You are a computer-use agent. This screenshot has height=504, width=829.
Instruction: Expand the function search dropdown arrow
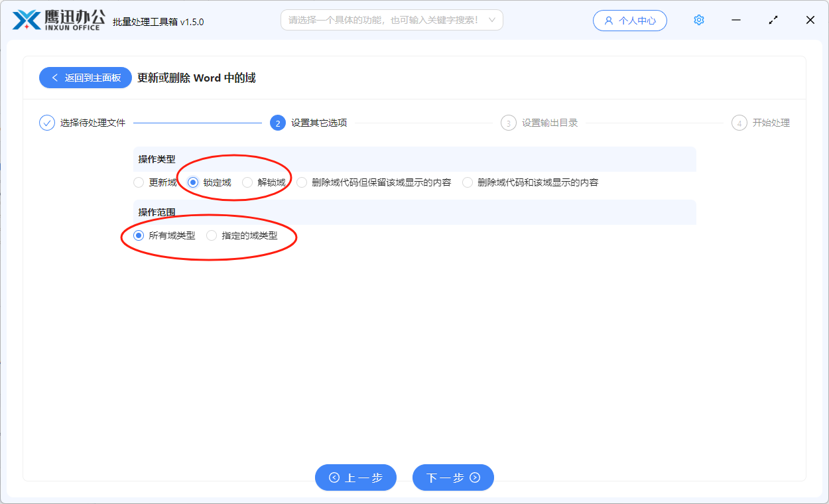[491, 20]
